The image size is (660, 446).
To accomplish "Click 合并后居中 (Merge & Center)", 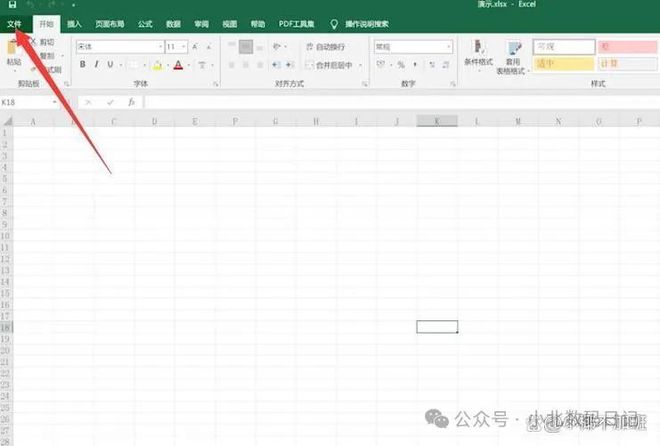I will [x=330, y=65].
